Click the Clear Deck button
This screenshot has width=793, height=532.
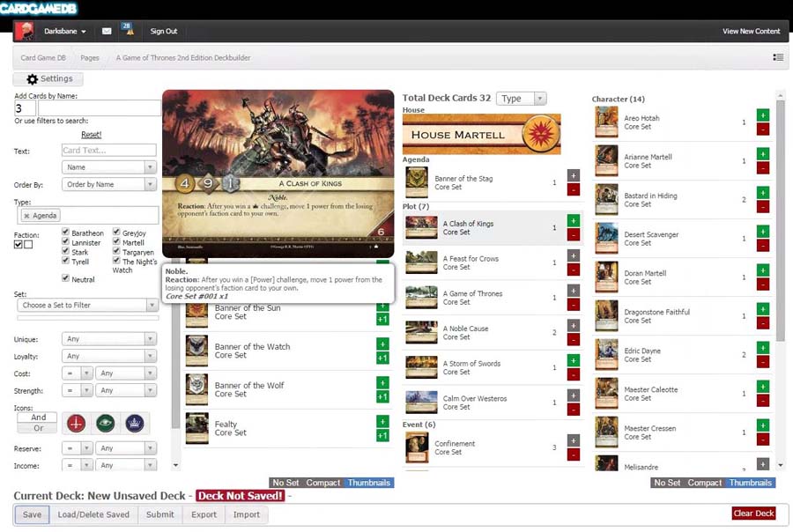point(753,514)
